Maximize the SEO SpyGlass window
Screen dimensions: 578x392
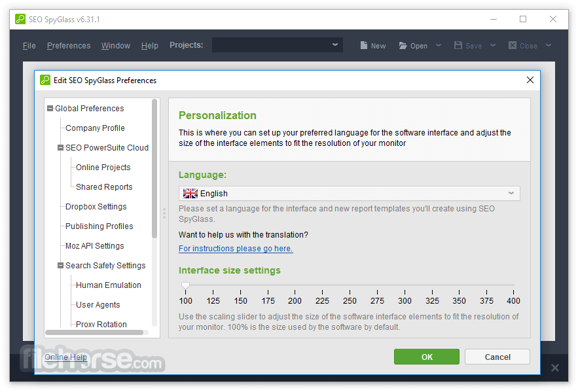[523, 19]
